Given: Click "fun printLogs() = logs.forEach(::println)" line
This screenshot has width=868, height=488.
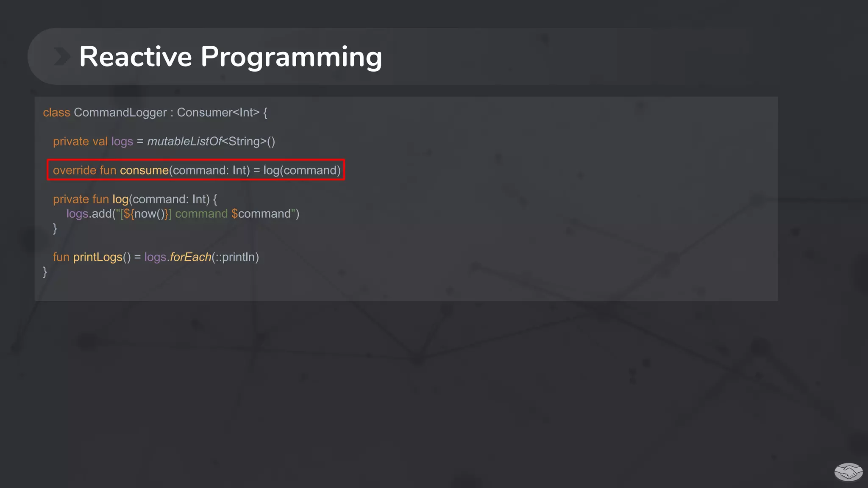Looking at the screenshot, I should pos(156,257).
